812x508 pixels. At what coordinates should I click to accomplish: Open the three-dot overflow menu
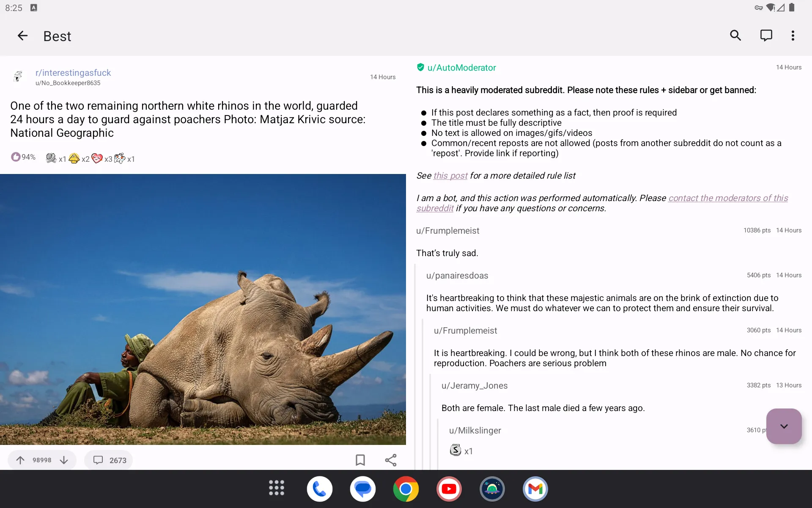coord(793,36)
